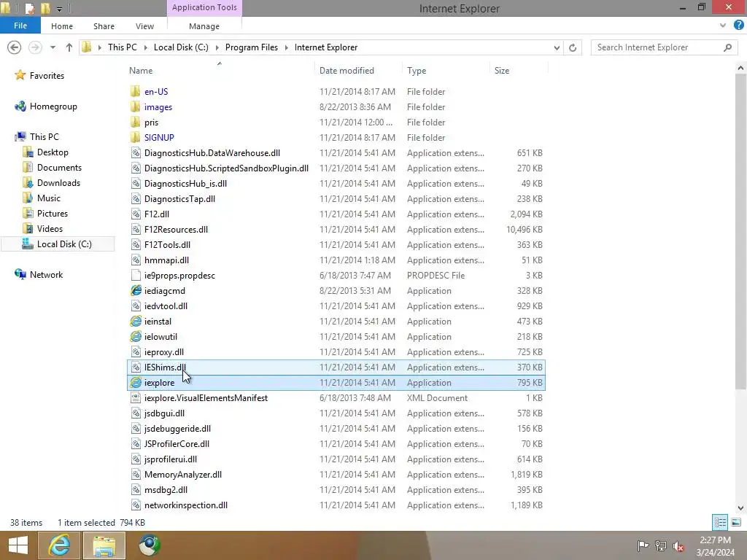Click the Forward navigation arrow
The image size is (747, 560).
(x=35, y=47)
